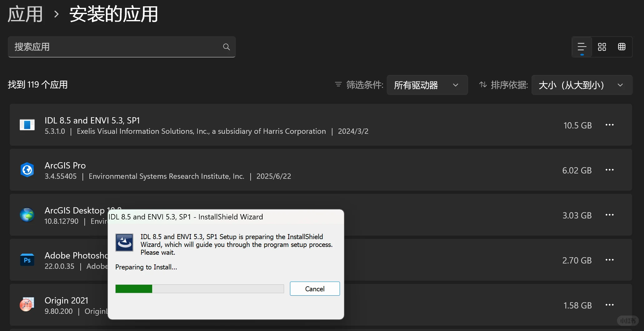
Task: Click the 10.5 GB size value
Action: click(577, 125)
